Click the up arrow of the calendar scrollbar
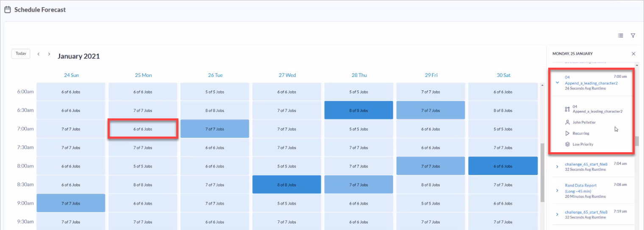The height and width of the screenshot is (230, 644). tap(542, 85)
